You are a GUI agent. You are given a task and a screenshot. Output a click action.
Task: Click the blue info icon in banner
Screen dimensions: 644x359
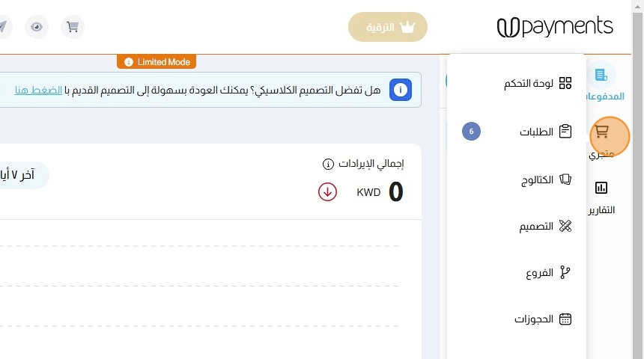401,90
